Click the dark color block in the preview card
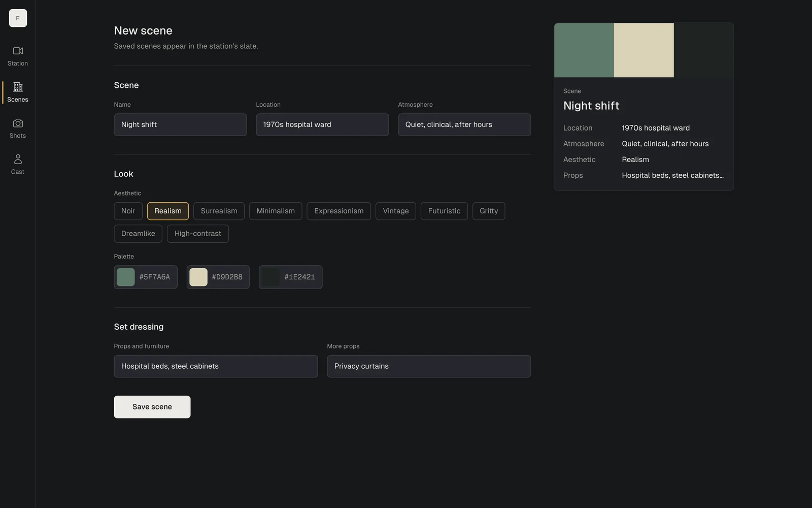The width and height of the screenshot is (812, 508). coord(704,50)
